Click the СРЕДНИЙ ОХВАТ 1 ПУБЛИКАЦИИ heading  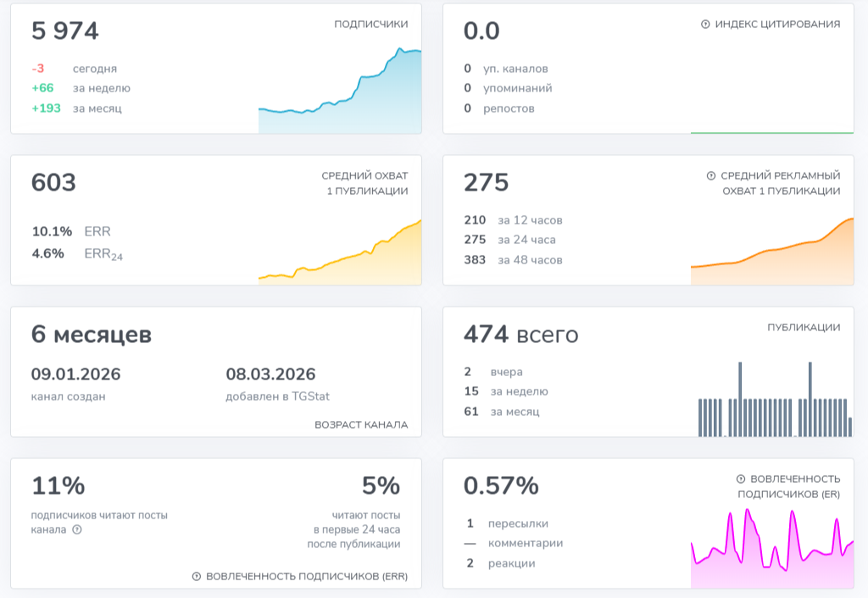pyautogui.click(x=364, y=183)
